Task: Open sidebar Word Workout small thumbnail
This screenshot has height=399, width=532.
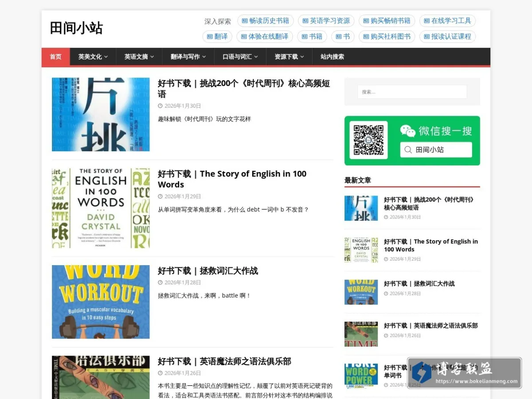Action: coord(361,292)
